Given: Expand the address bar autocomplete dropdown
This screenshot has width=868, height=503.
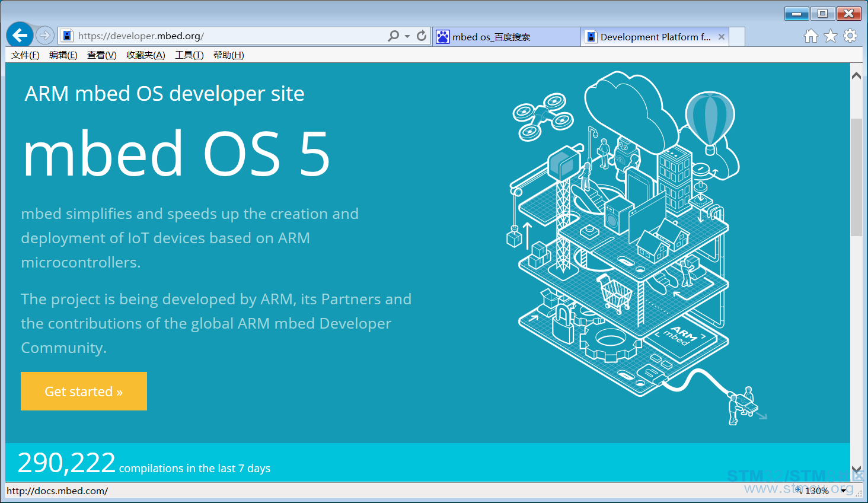Looking at the screenshot, I should click(407, 36).
